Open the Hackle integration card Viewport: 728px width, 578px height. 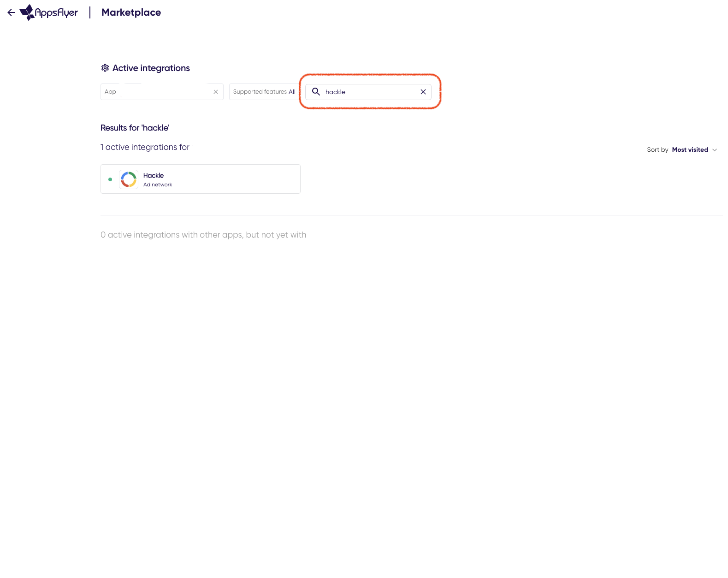201,179
